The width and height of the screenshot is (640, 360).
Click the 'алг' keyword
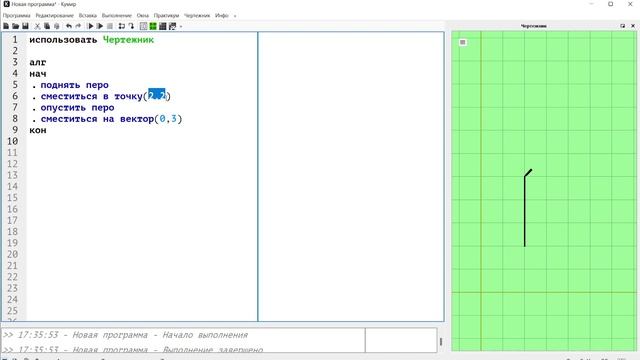[38, 62]
